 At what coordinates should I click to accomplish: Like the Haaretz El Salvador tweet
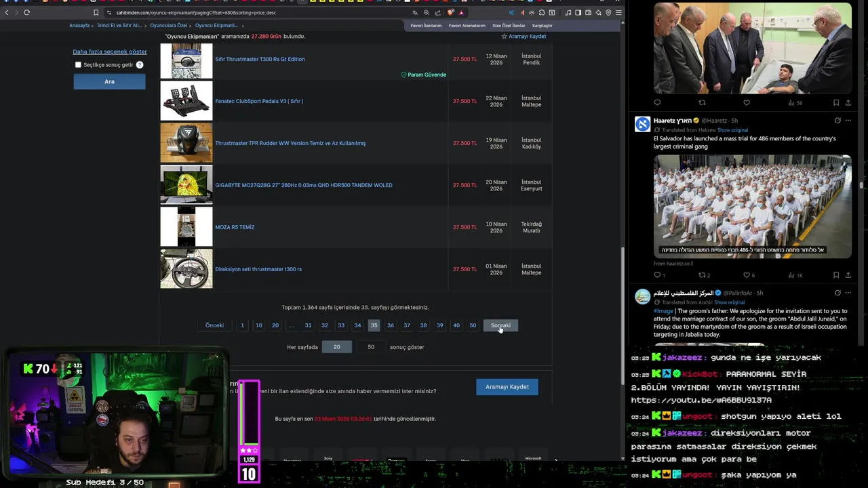[x=747, y=275]
